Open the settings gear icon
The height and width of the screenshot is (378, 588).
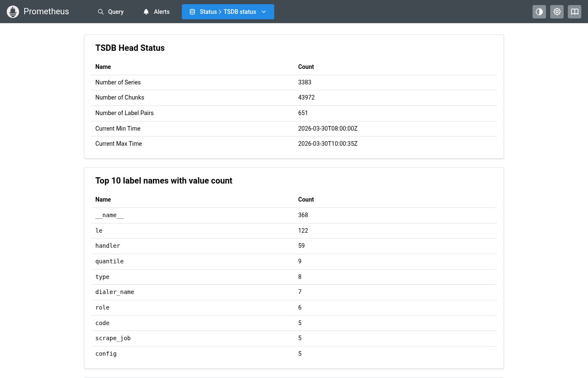[557, 12]
